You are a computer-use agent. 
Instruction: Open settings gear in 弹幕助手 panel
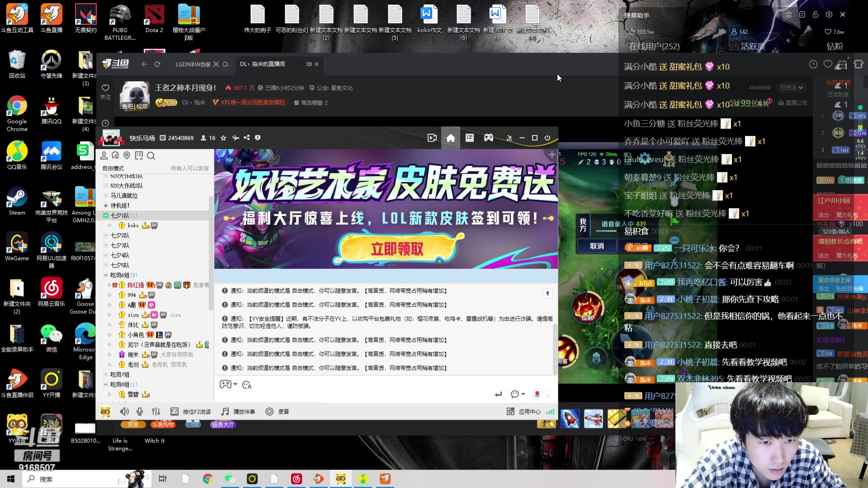coord(829,14)
